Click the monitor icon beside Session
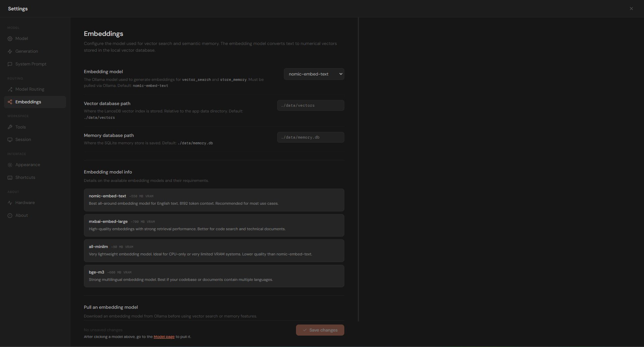 (x=10, y=140)
